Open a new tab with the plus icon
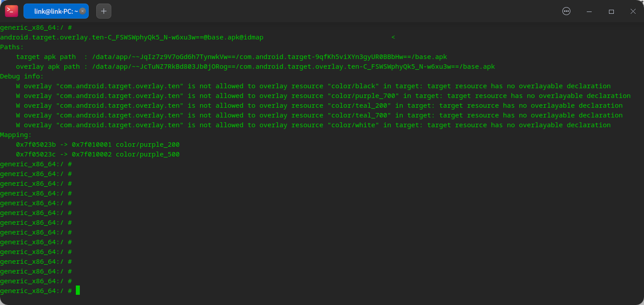Screen dimensions: 644x305 (104, 11)
